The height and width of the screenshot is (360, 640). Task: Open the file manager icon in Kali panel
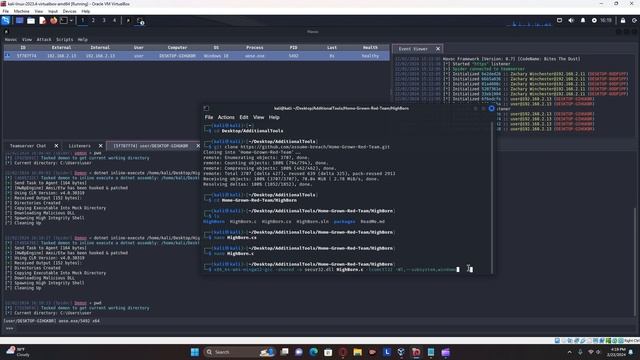click(31, 20)
